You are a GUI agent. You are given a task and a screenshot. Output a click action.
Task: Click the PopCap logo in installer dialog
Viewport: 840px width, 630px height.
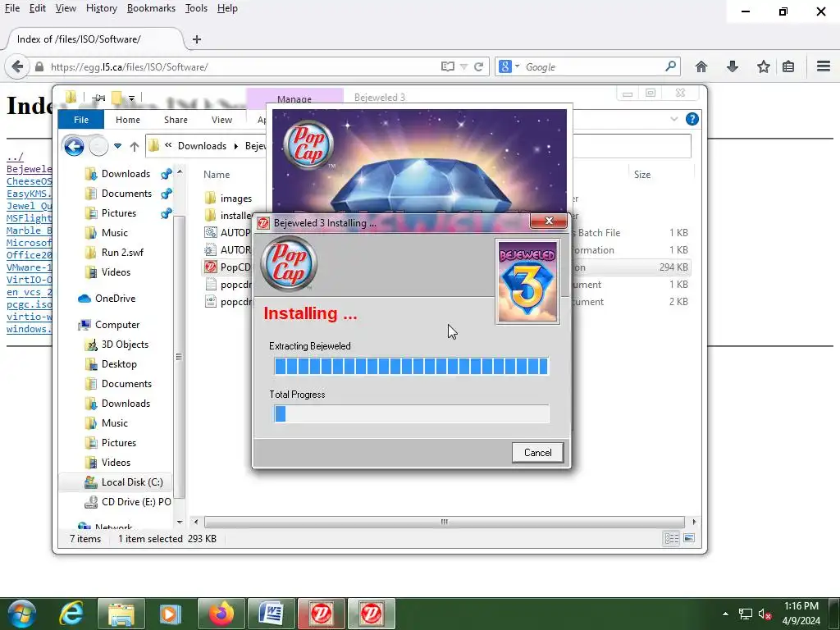[289, 263]
